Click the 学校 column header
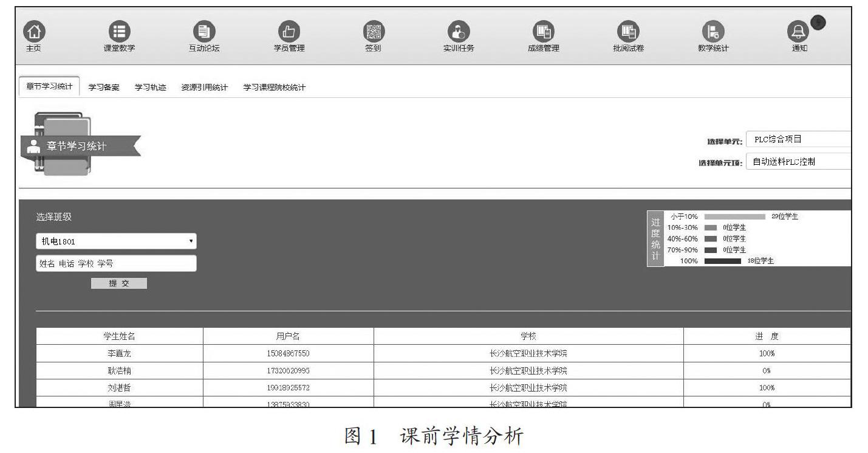This screenshot has width=868, height=453. pos(528,336)
